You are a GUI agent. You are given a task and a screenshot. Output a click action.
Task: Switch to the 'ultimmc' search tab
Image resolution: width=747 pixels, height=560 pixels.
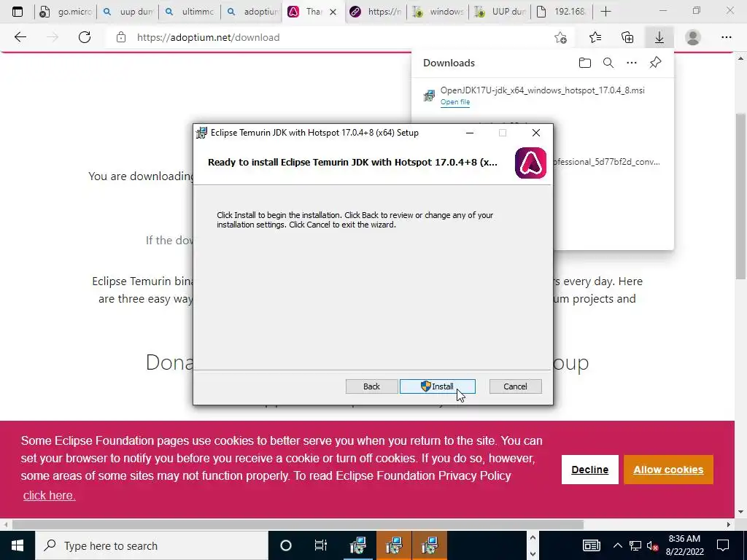[x=190, y=12]
